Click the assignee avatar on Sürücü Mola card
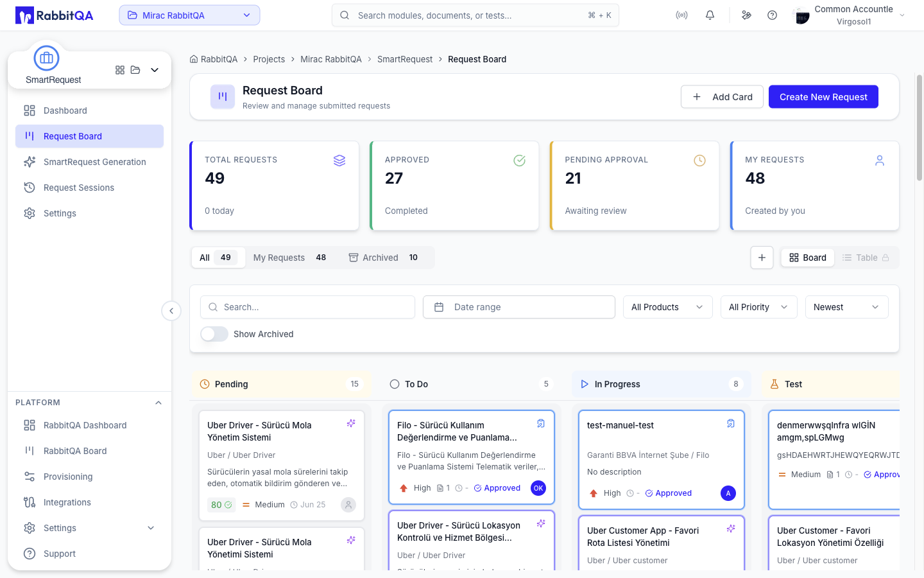The width and height of the screenshot is (924, 578). 348,505
